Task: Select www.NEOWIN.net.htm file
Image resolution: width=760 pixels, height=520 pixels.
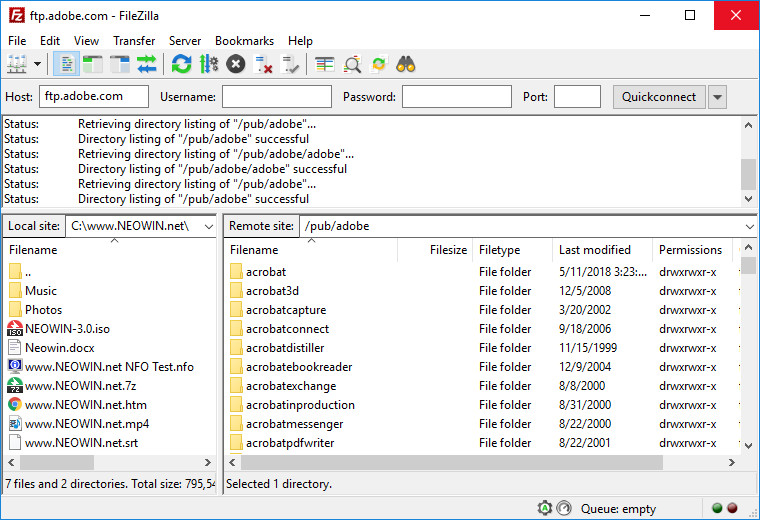Action: tap(111, 405)
